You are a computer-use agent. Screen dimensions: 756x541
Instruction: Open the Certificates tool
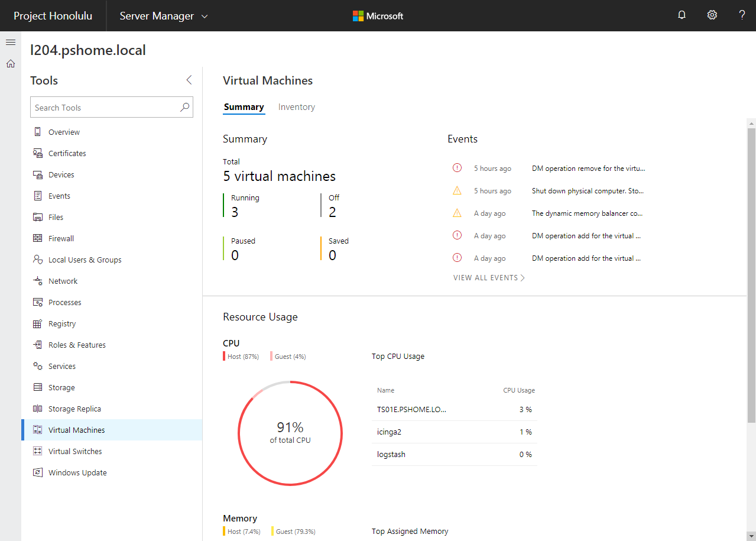tap(67, 154)
